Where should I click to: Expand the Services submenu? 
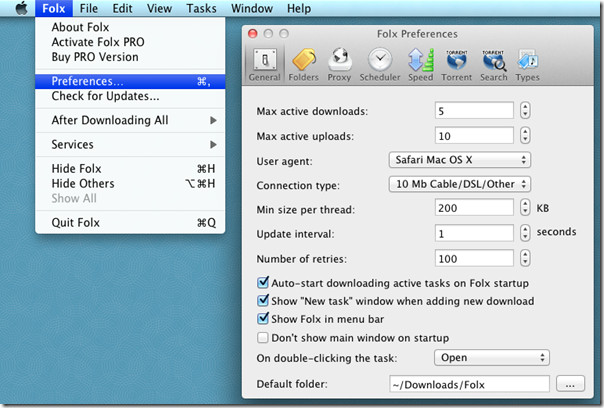pos(130,144)
